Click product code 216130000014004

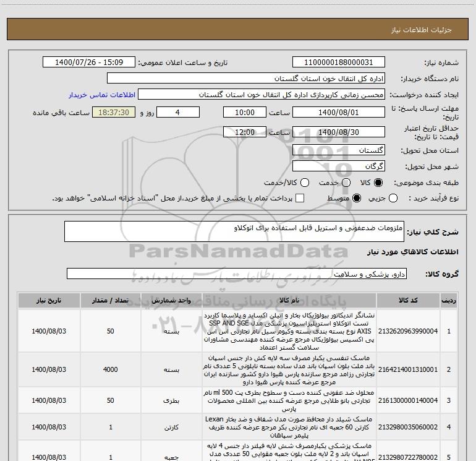tap(408, 400)
